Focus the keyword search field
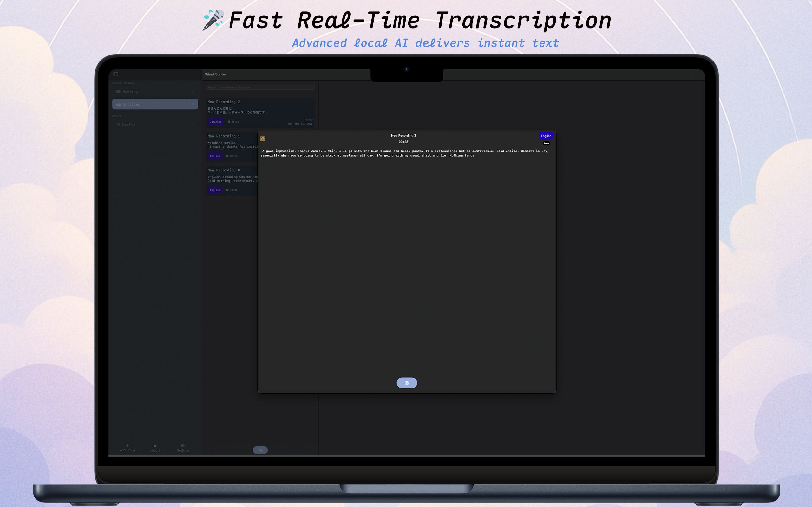This screenshot has width=812, height=507. (x=260, y=87)
